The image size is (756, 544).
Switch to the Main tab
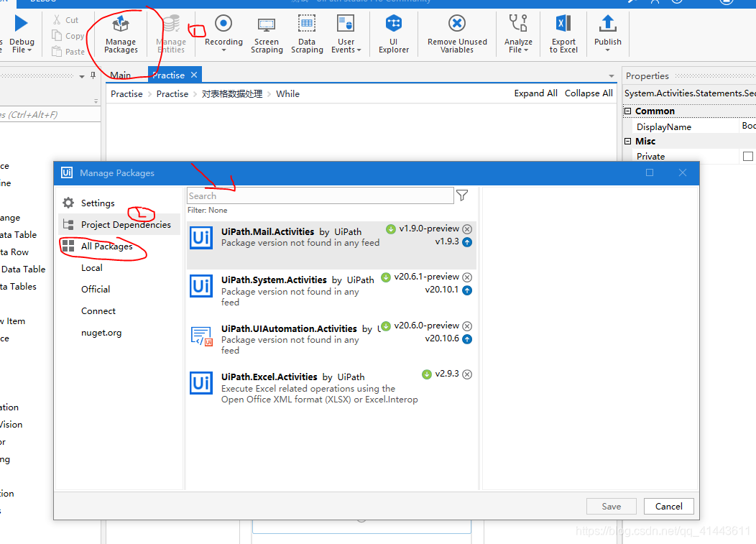(x=121, y=74)
